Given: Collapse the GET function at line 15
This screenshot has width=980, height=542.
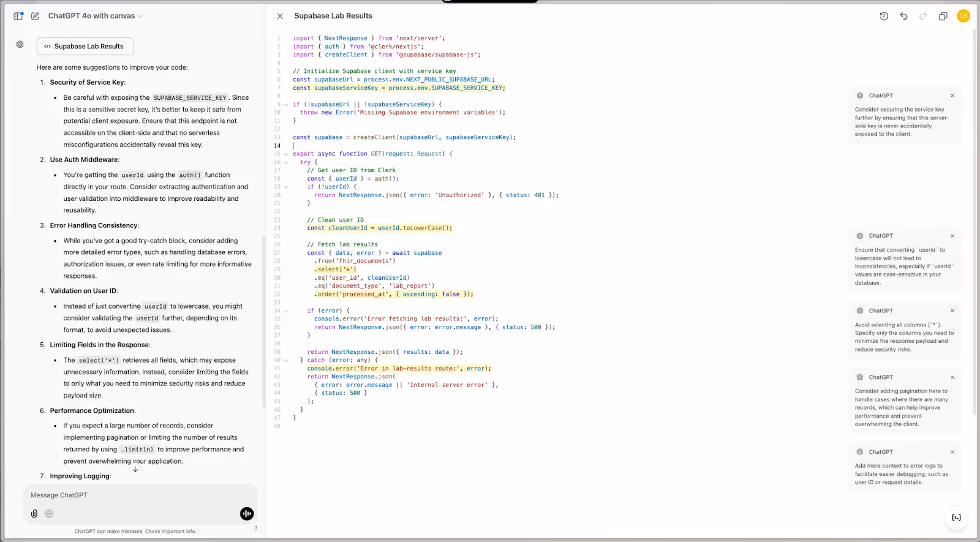Looking at the screenshot, I should [286, 154].
